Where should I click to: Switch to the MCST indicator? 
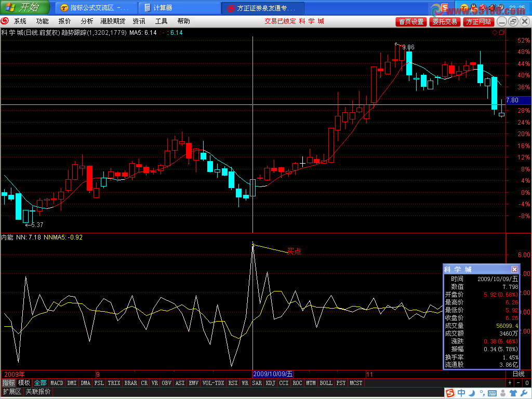(x=356, y=383)
